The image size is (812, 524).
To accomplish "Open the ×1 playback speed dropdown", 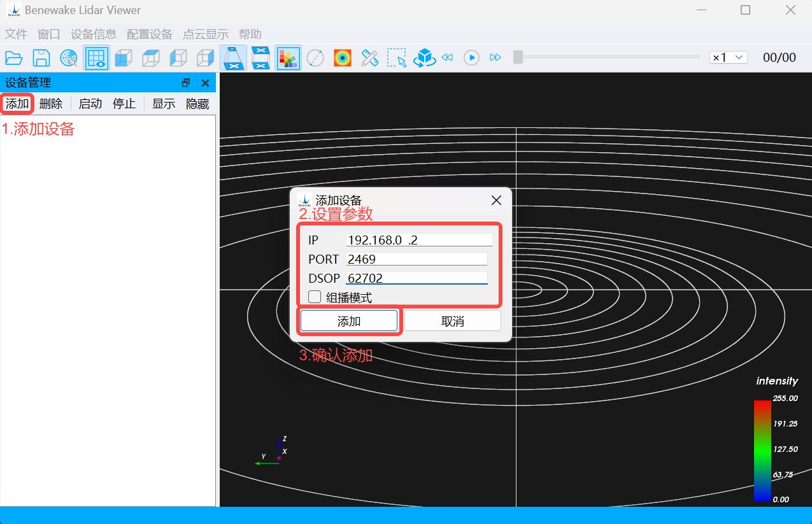I will [x=728, y=57].
